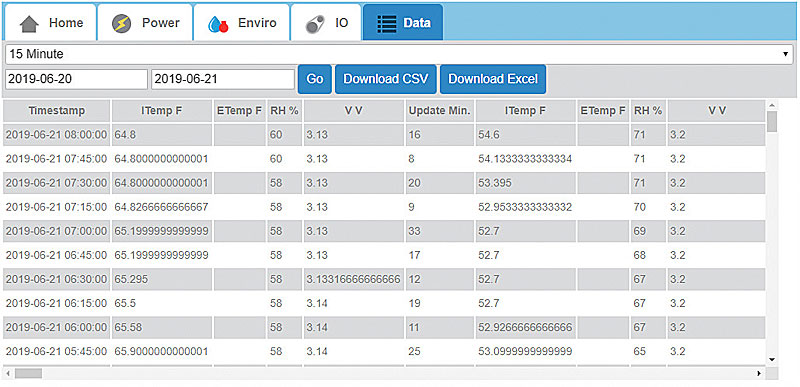This screenshot has width=800, height=387.
Task: Click the horizontal scrollbar right arrow
Action: pyautogui.click(x=759, y=374)
